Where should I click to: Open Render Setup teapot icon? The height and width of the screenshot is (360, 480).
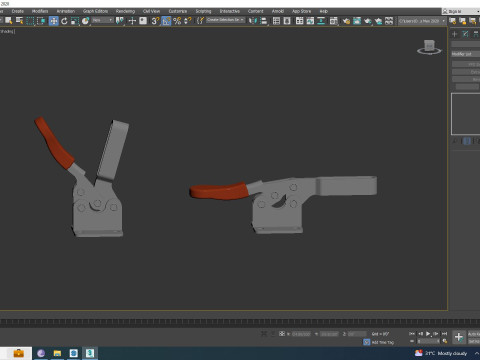(346, 21)
